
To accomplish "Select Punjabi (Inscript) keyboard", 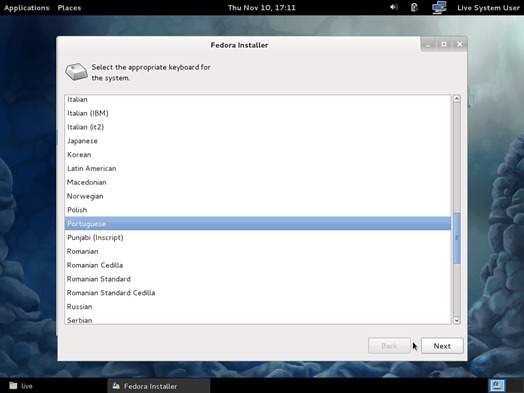I will [x=258, y=238].
